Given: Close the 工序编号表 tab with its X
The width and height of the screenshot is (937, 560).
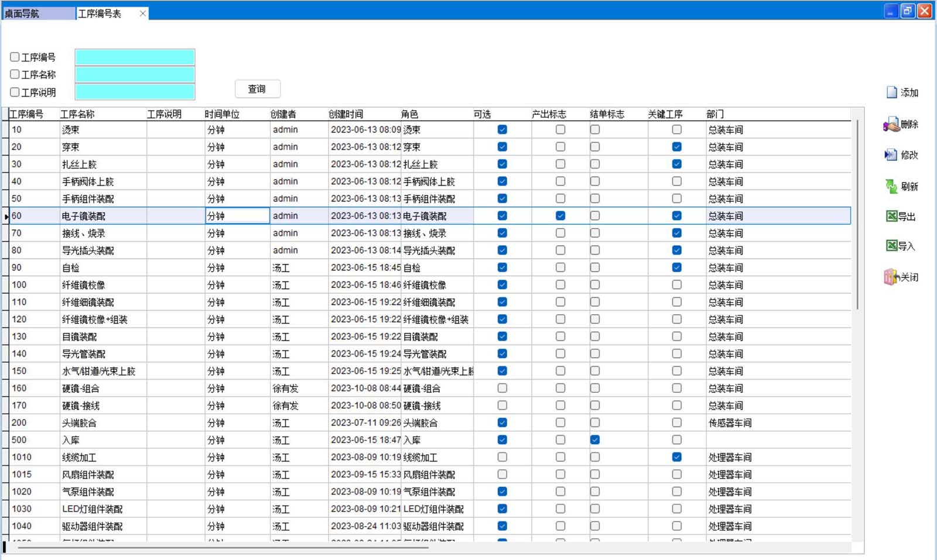Looking at the screenshot, I should pyautogui.click(x=142, y=13).
